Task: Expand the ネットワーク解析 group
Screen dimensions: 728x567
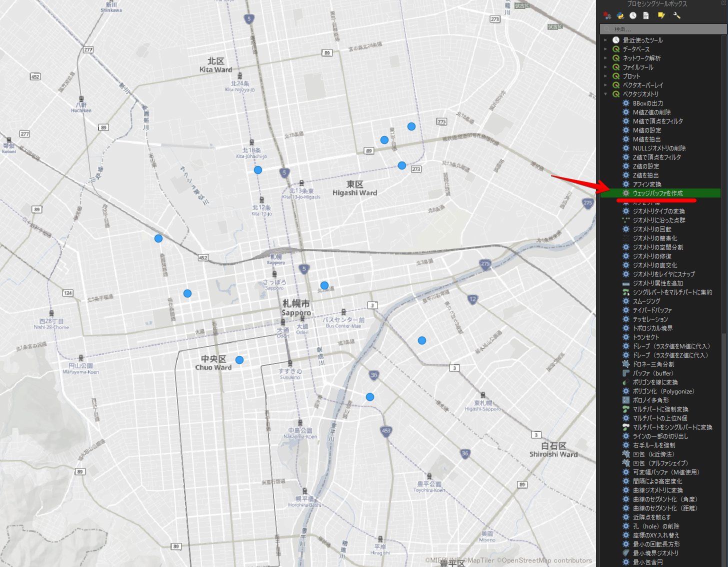Action: (605, 58)
